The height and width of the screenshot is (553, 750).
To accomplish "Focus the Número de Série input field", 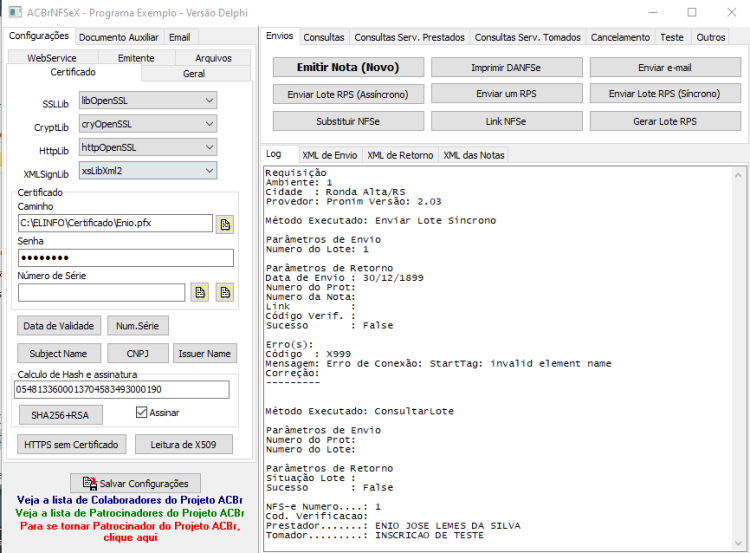I will pos(101,292).
